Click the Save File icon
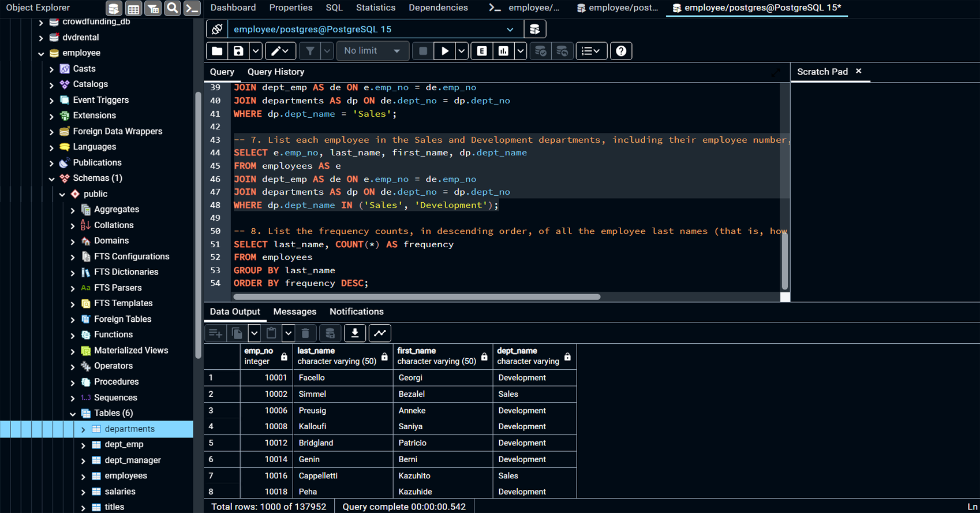The image size is (980, 513). pos(238,51)
